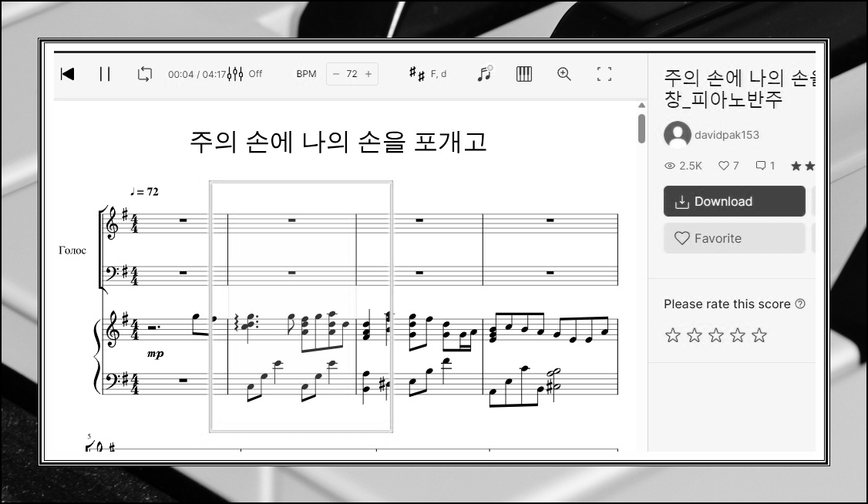Image resolution: width=868 pixels, height=504 pixels.
Task: Click the score scroll up arrow
Action: click(641, 105)
